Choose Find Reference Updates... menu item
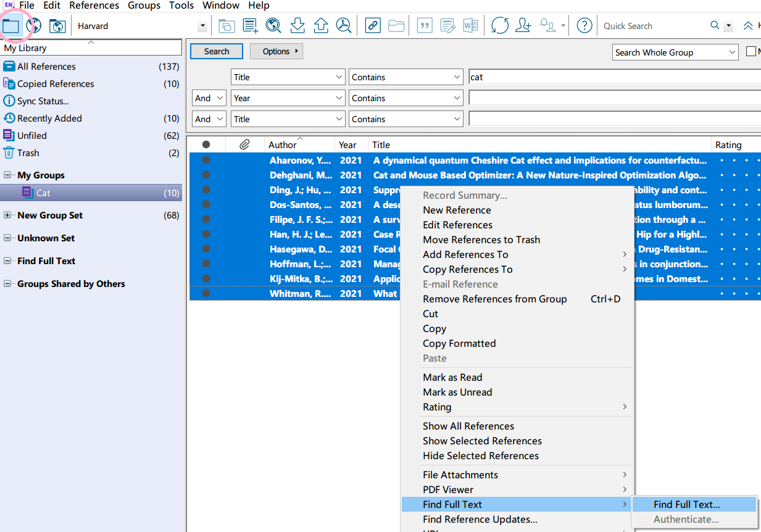The image size is (761, 532). [480, 520]
